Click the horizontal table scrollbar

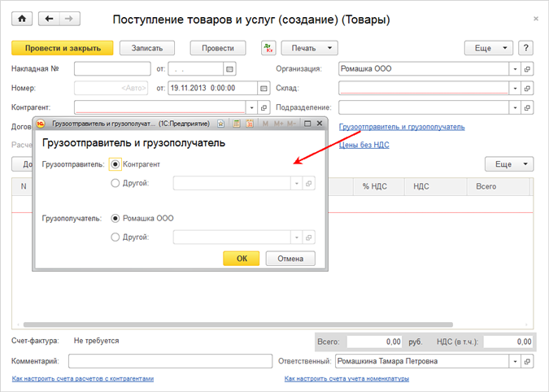[238, 324]
